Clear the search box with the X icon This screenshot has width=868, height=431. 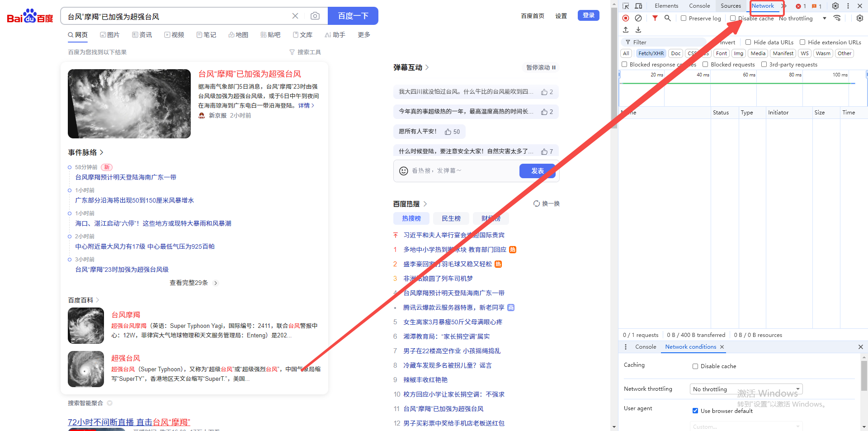[x=295, y=16]
